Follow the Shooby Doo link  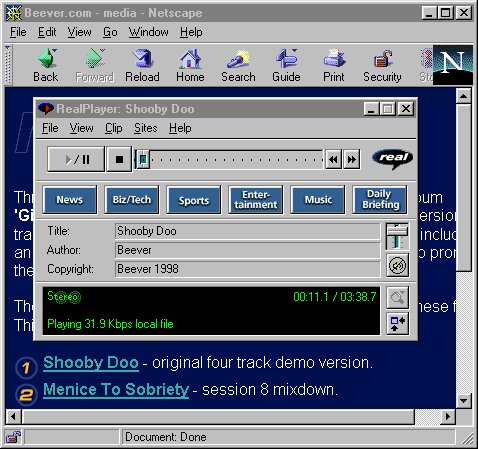91,362
